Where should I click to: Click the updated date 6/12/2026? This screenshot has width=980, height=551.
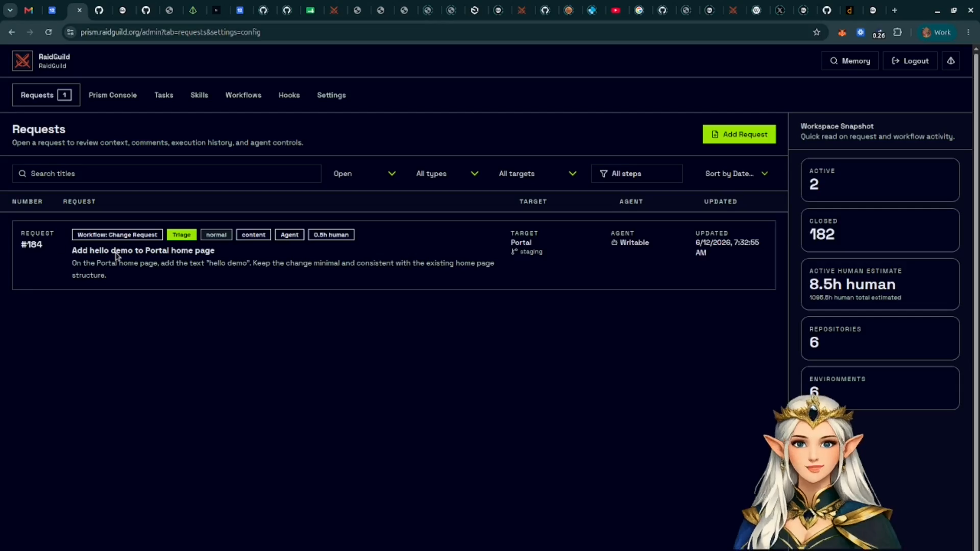[x=727, y=247]
